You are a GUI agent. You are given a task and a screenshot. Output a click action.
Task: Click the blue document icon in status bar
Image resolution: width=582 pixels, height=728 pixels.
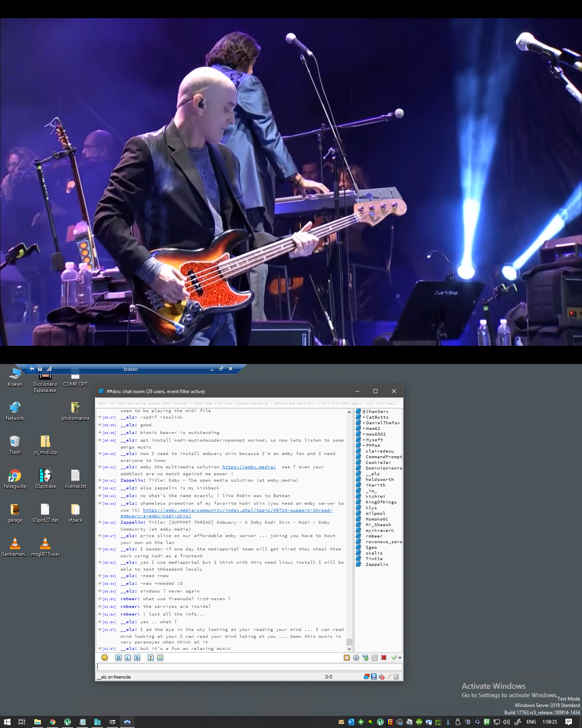coord(374,677)
